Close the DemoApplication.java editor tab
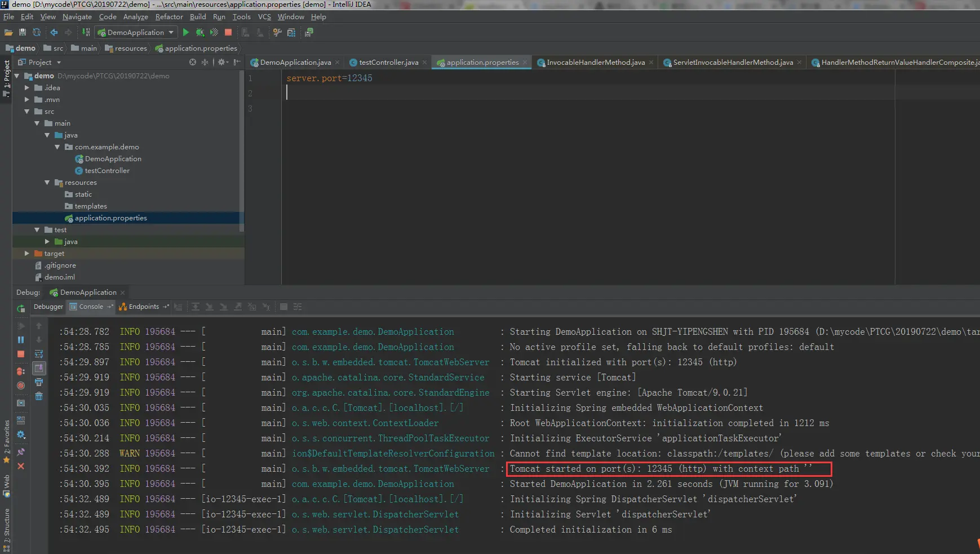This screenshot has width=980, height=554. click(337, 63)
